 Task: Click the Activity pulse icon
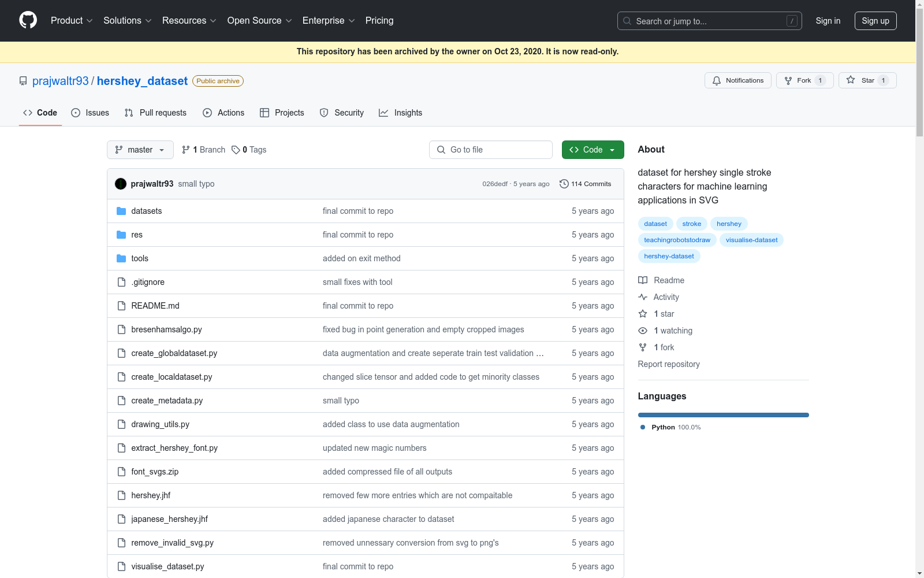coord(643,297)
